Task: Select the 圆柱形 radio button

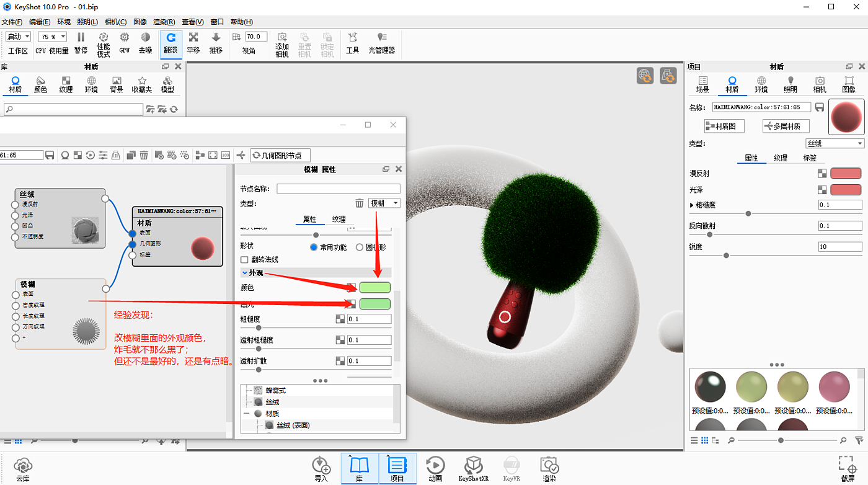Action: 360,247
